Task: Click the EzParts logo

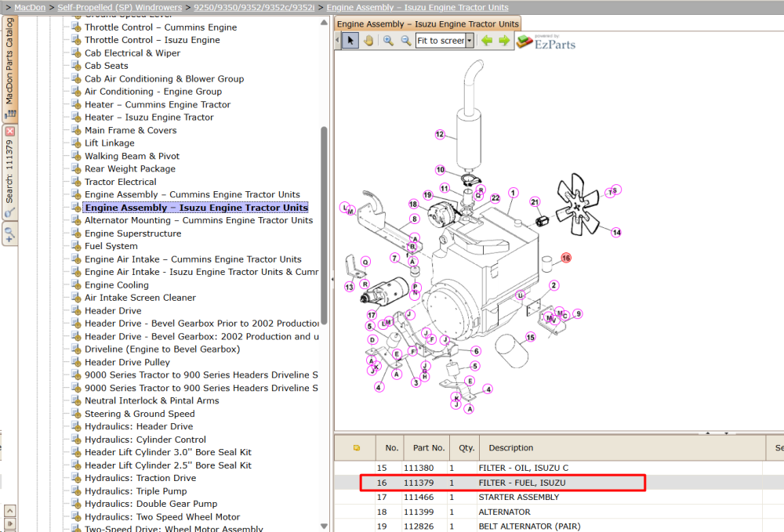Action: pyautogui.click(x=546, y=42)
